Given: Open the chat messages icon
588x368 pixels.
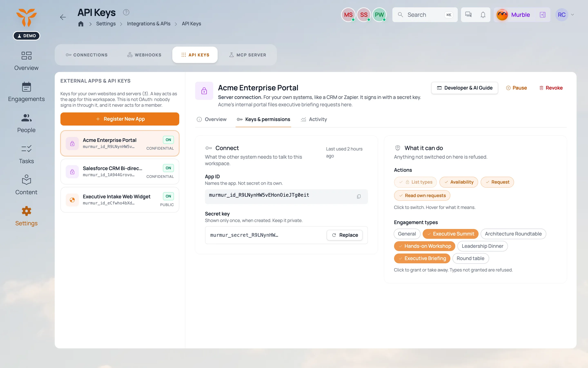Looking at the screenshot, I should pos(468,15).
